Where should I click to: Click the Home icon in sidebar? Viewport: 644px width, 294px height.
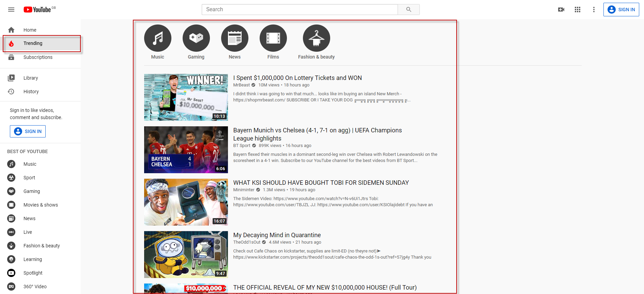tap(11, 30)
